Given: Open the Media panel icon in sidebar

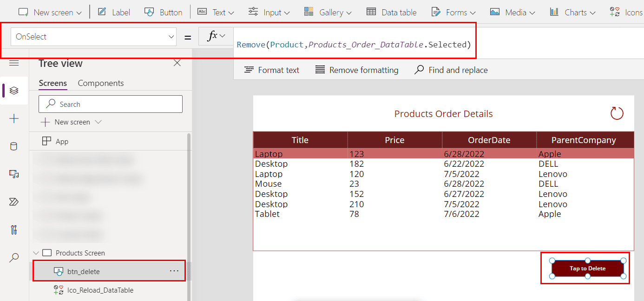Looking at the screenshot, I should [x=14, y=174].
